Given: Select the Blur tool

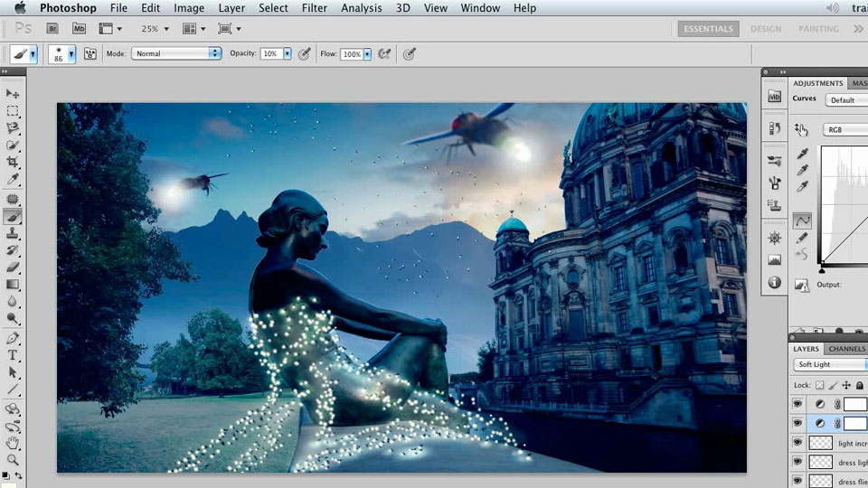Looking at the screenshot, I should [12, 302].
